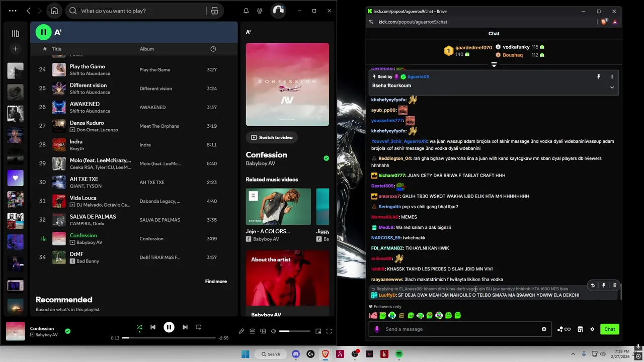644x362 pixels.
Task: Expand the pinned message chevron in Kick chat
Action: click(x=612, y=87)
